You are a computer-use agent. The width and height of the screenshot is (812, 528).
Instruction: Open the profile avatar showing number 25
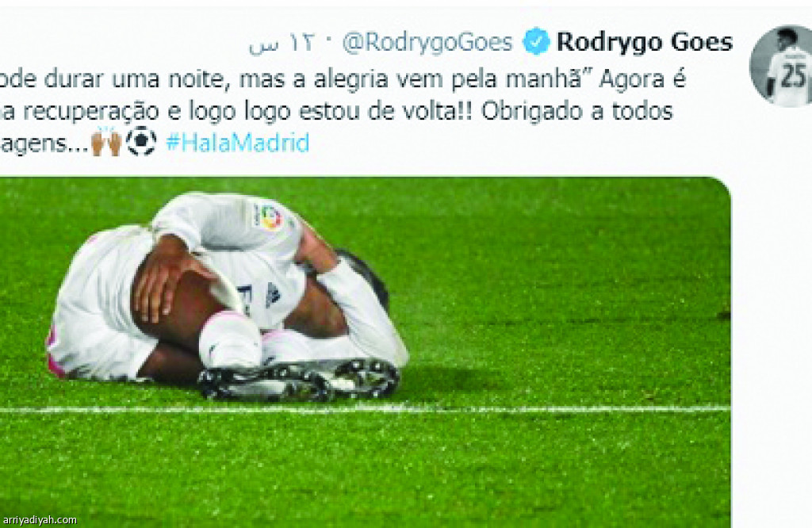(x=781, y=66)
